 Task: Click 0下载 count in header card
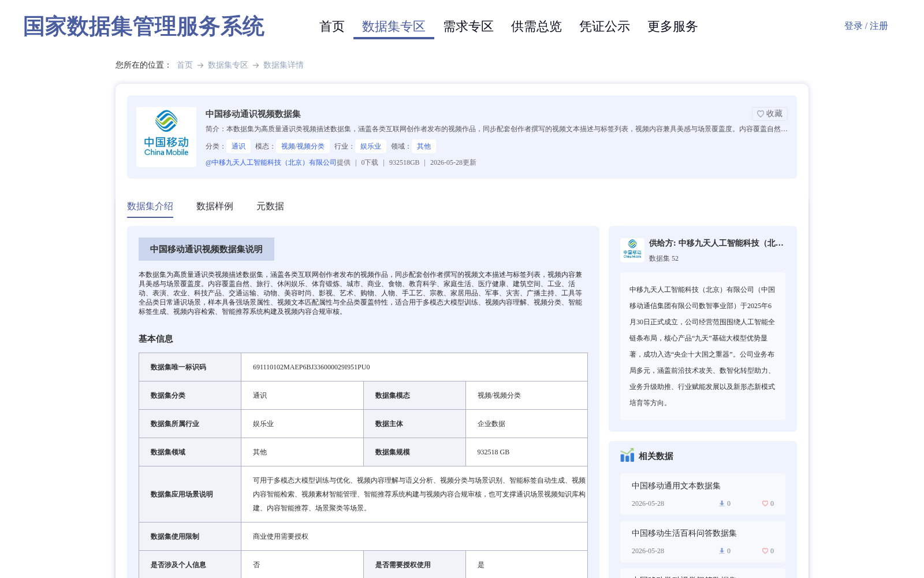(x=370, y=162)
